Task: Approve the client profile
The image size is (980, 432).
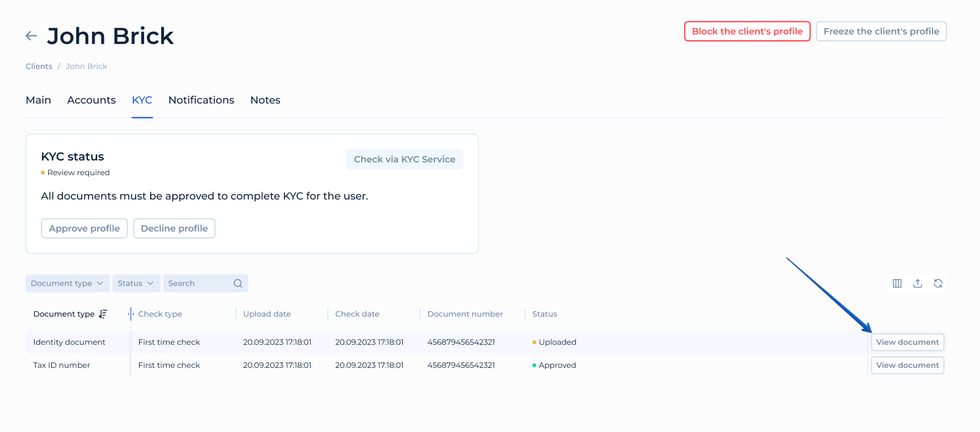Action: pyautogui.click(x=84, y=228)
